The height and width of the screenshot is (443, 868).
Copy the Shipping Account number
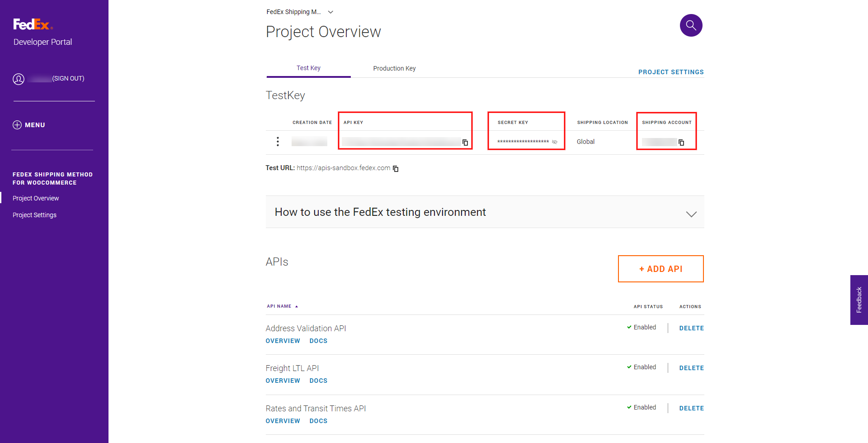pos(681,142)
